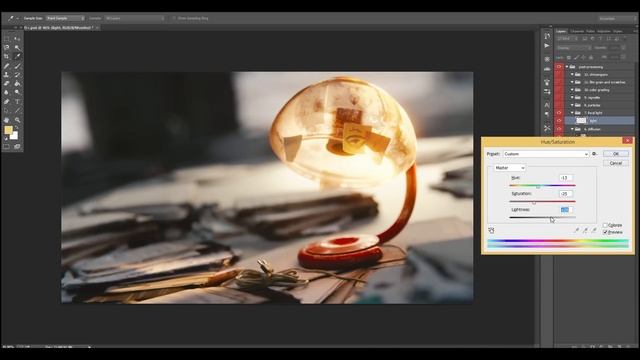640x360 pixels.
Task: Collapse the 7. focal light group
Action: coord(572,113)
